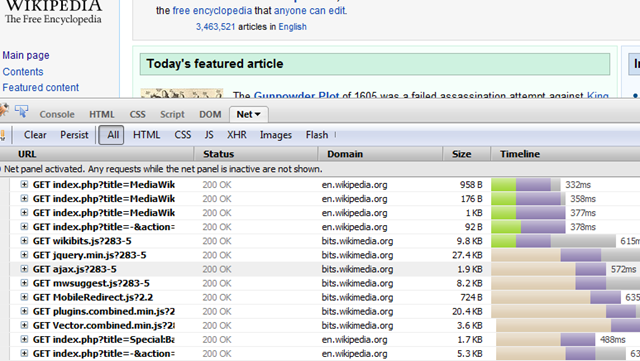Image resolution: width=640 pixels, height=361 pixels.
Task: Toggle the Persist button
Action: click(x=74, y=135)
